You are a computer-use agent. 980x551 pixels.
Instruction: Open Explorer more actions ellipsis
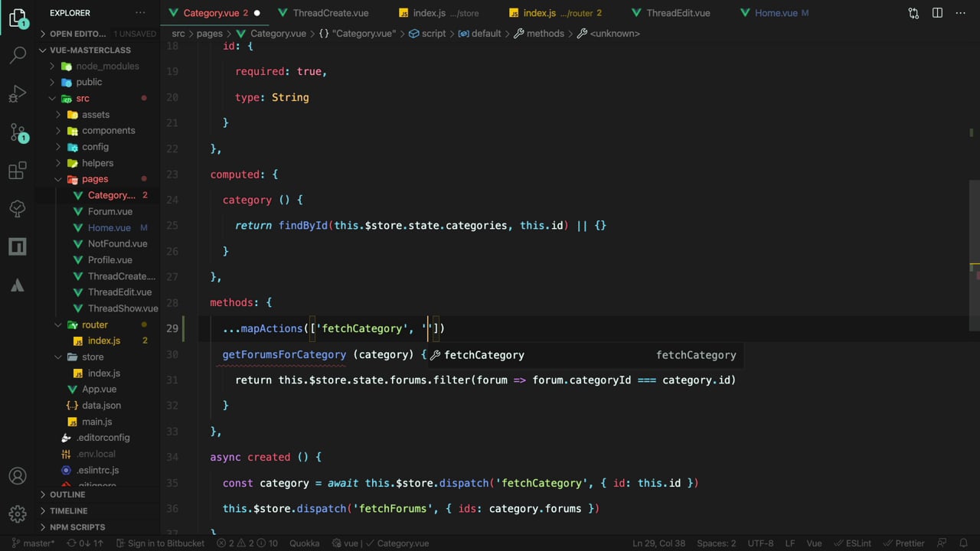pyautogui.click(x=140, y=13)
